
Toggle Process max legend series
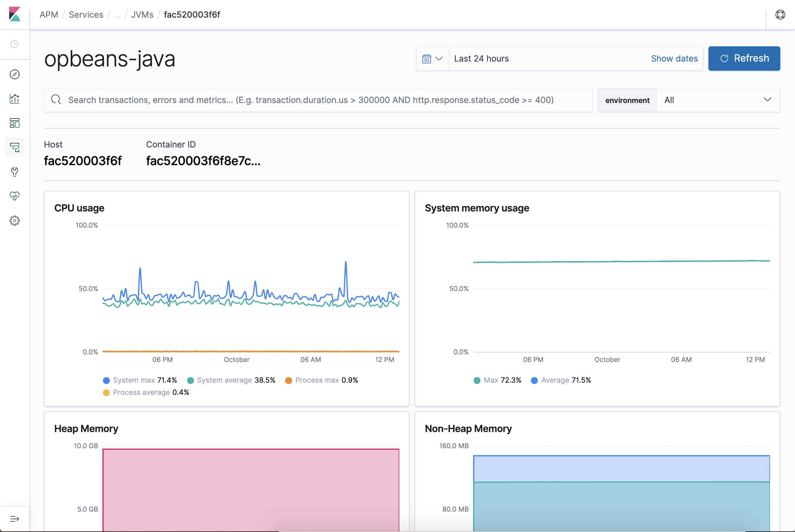pos(322,380)
